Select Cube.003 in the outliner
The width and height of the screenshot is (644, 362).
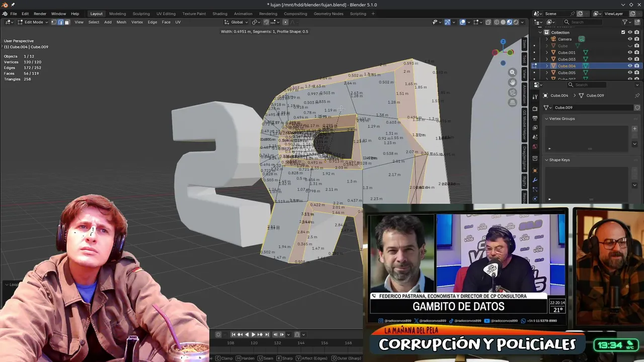(x=567, y=59)
